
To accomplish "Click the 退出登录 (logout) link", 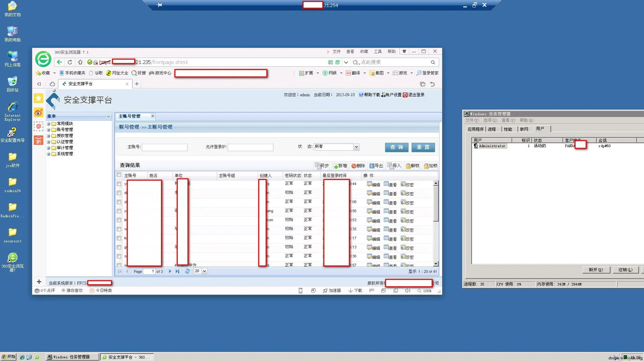I will (416, 95).
